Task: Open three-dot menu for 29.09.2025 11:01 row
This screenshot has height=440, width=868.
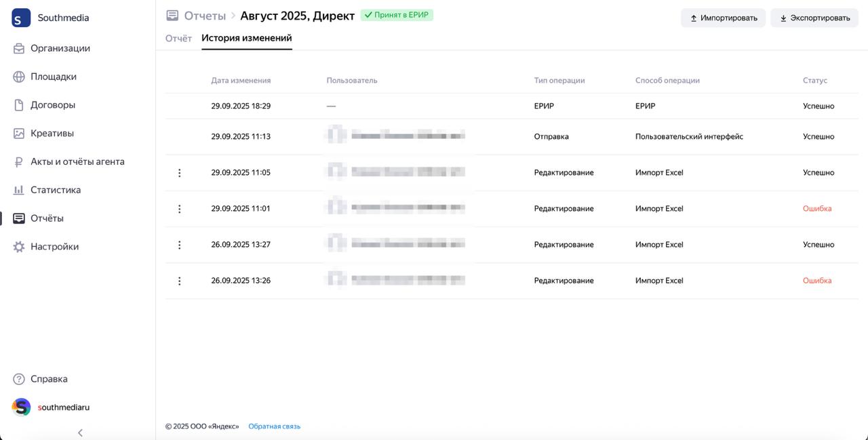Action: [x=179, y=209]
